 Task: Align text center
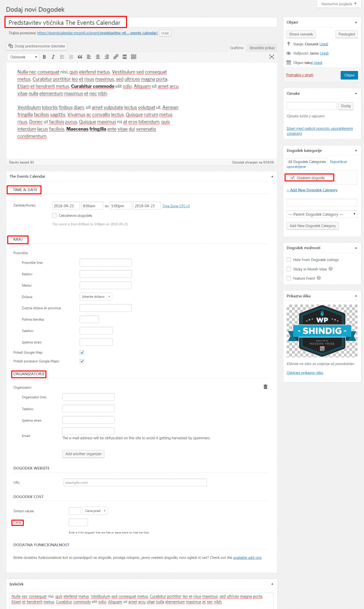click(x=98, y=57)
